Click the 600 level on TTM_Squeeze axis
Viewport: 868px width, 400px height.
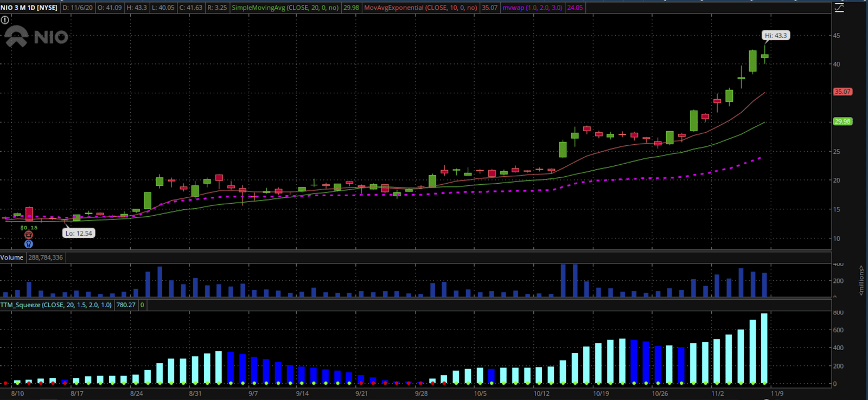[x=838, y=330]
